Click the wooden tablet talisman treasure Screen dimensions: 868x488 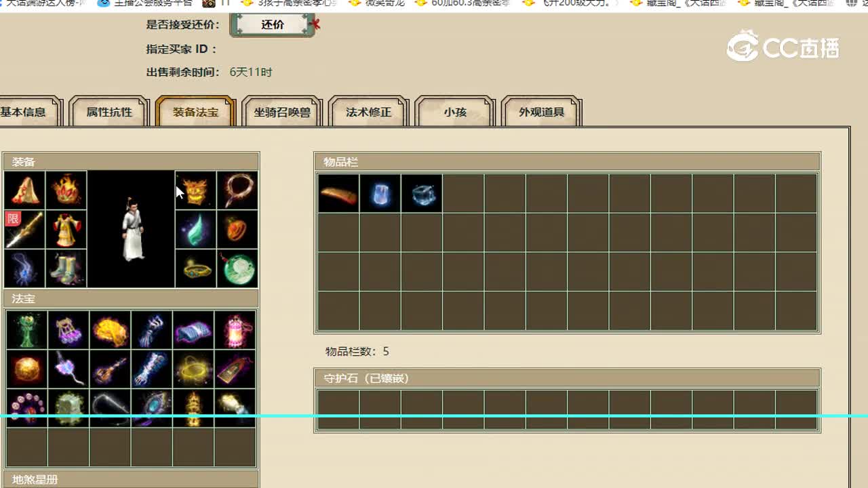point(235,369)
